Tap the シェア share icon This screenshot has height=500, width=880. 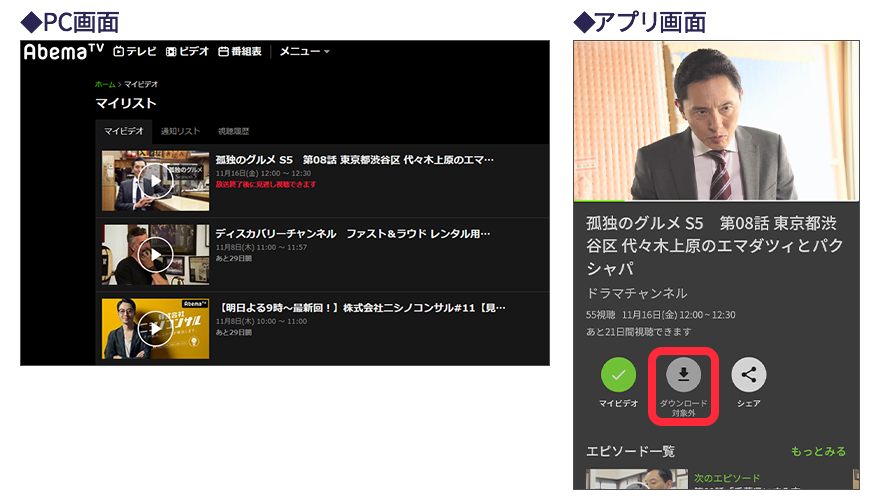pos(749,375)
